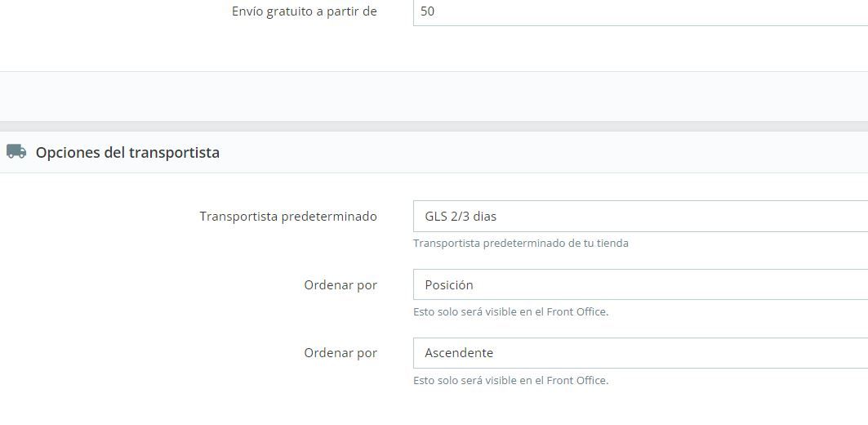
Task: Click Front Office hint below Posición dropdown
Action: [511, 312]
